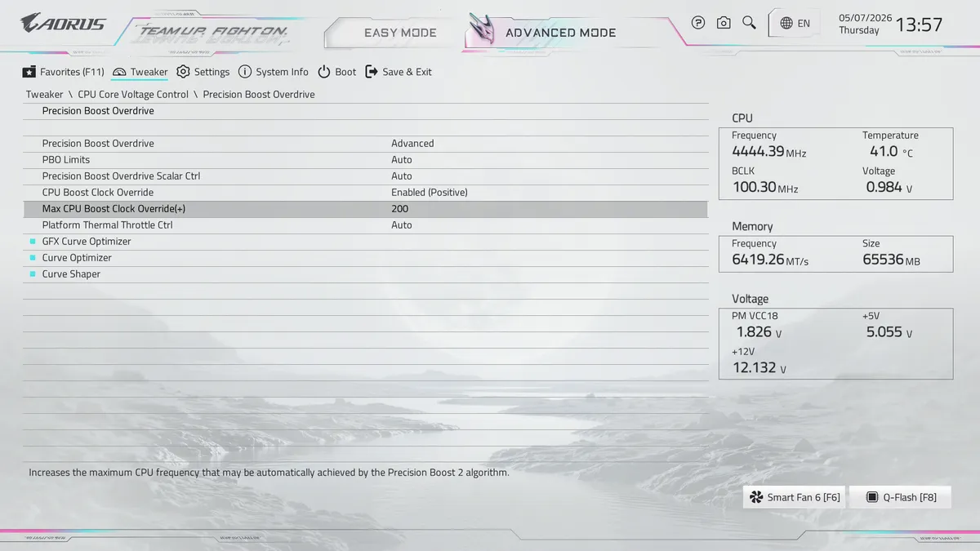Click memory size 65536 MB reading
980x551 pixels.
pyautogui.click(x=891, y=260)
